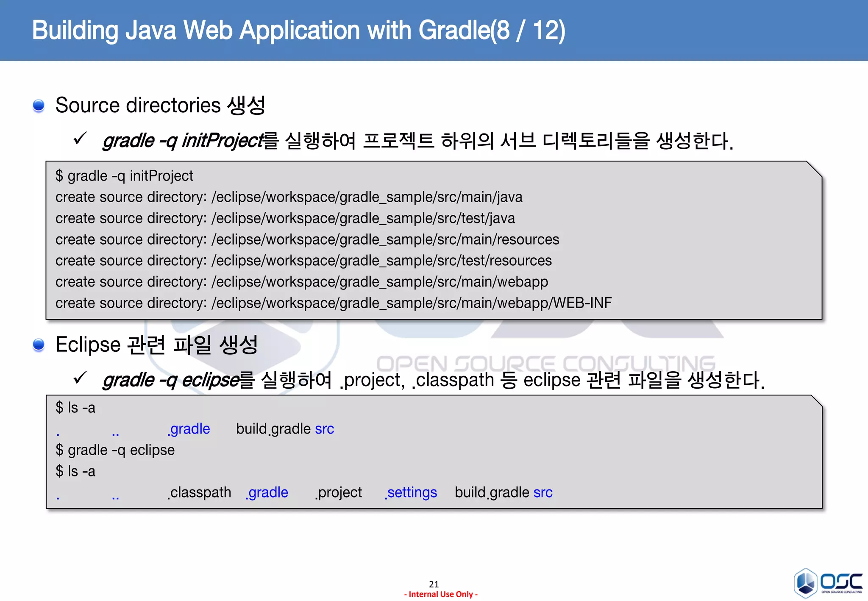Click the page number 21
This screenshot has height=601, width=868.
(434, 584)
